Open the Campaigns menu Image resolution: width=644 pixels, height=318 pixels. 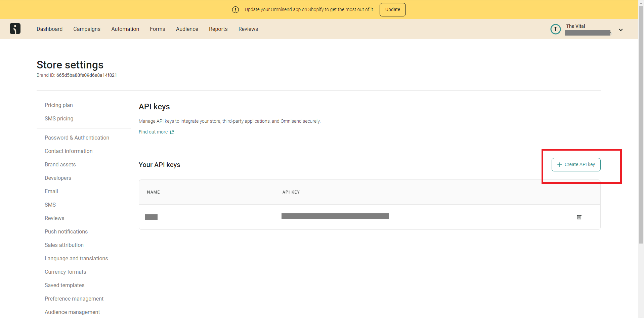click(87, 29)
